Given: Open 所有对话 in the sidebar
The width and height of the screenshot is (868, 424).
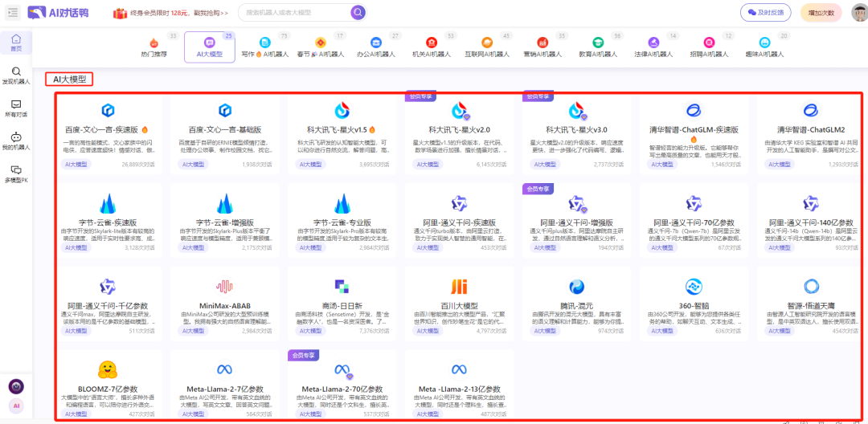Looking at the screenshot, I should tap(16, 108).
